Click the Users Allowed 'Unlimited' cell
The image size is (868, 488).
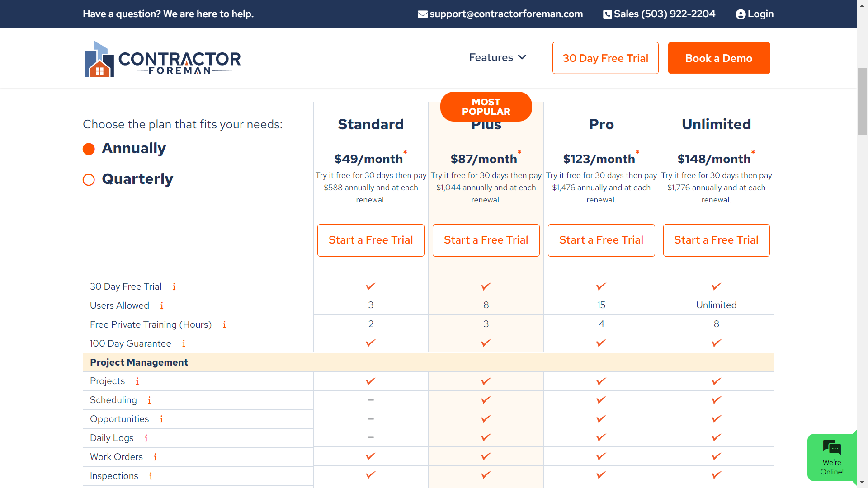tap(716, 305)
